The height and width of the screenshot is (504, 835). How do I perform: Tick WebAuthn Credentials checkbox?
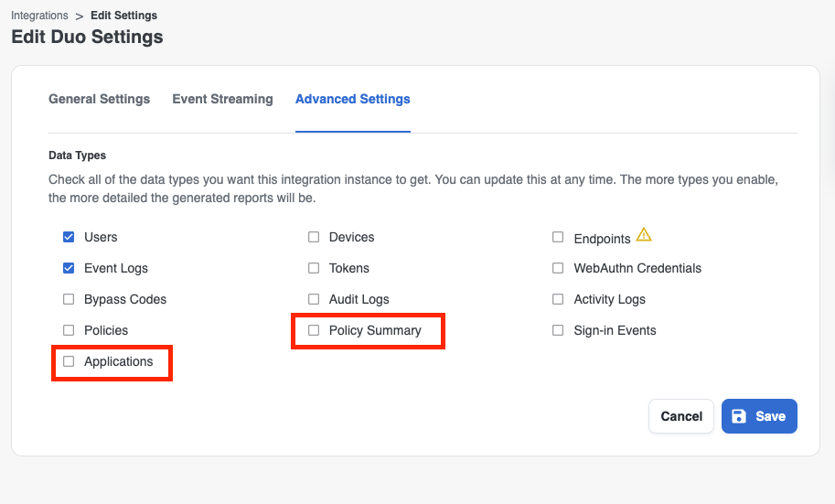click(558, 268)
